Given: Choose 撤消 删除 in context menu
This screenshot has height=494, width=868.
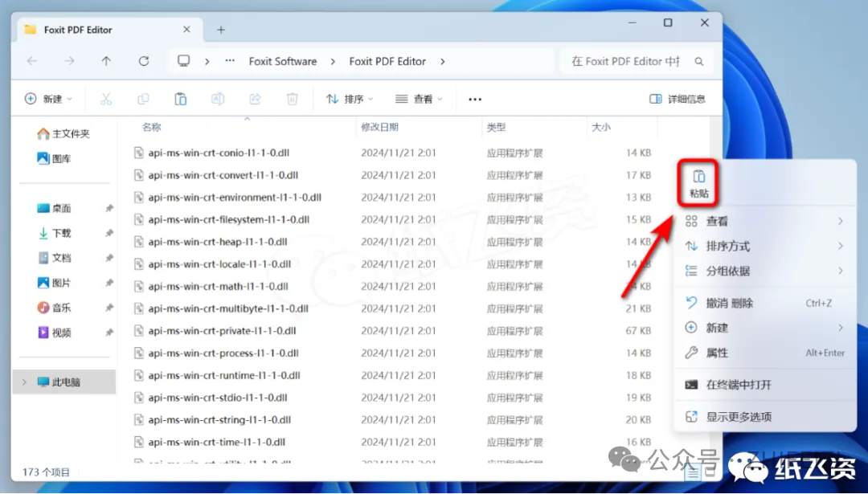Looking at the screenshot, I should [x=764, y=303].
